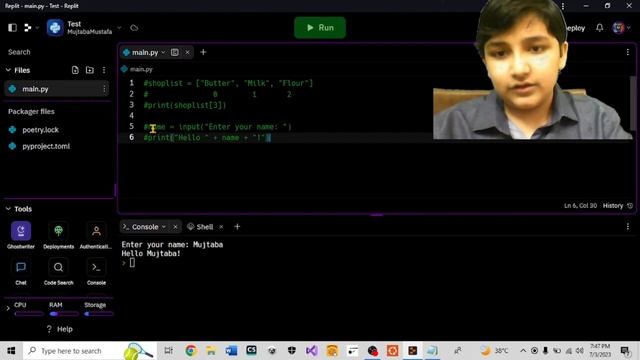Show hidden system tray icons
The image size is (640, 360).
tap(523, 351)
